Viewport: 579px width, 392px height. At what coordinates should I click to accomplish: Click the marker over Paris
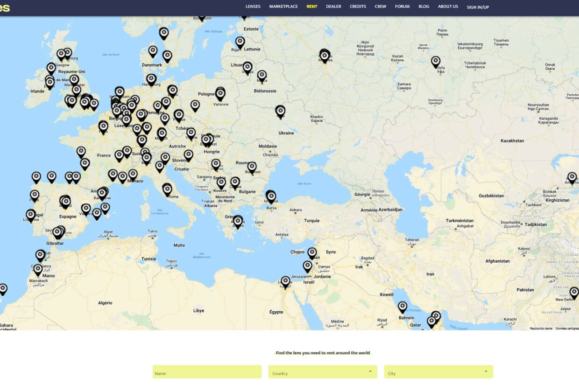pyautogui.click(x=103, y=126)
